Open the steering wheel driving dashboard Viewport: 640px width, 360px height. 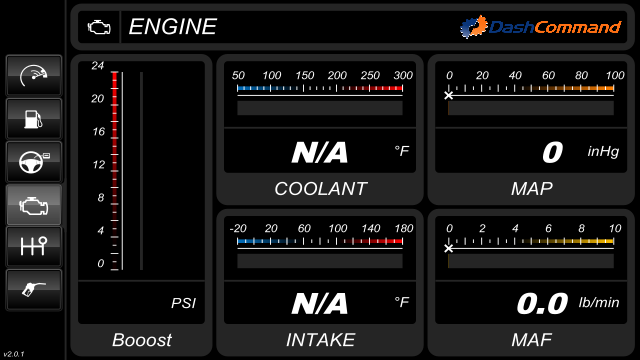coord(33,162)
